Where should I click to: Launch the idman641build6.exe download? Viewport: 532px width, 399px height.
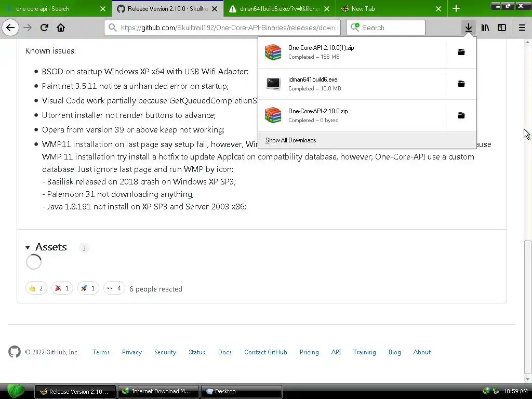coord(352,84)
